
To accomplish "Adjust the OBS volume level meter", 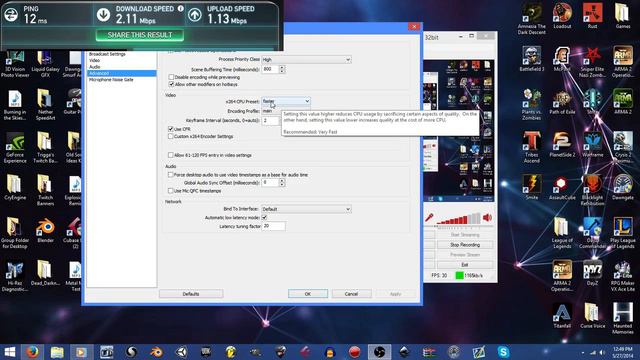I will 458,219.
